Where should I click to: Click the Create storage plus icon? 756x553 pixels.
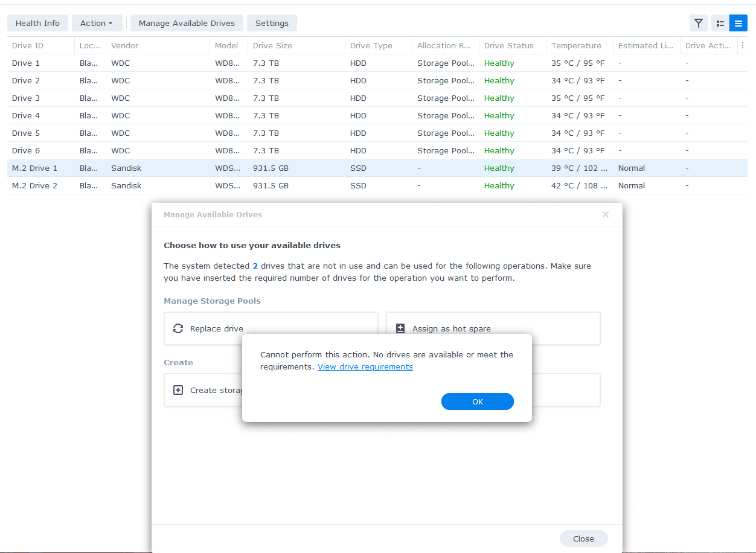coord(178,390)
